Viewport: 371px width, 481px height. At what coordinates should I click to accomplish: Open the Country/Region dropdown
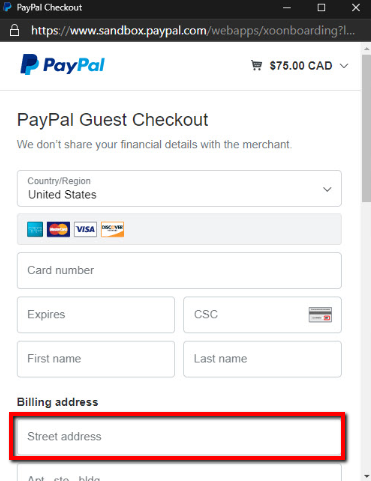(179, 189)
